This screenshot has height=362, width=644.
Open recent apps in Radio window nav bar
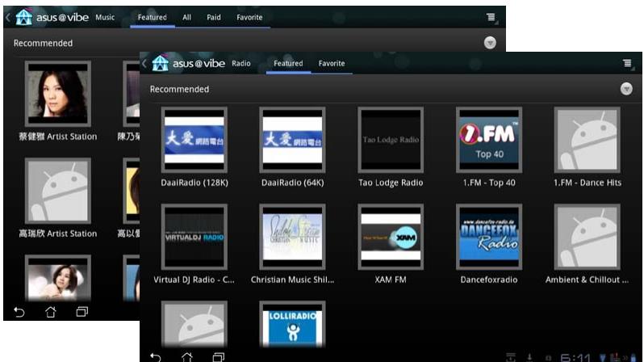pos(219,357)
